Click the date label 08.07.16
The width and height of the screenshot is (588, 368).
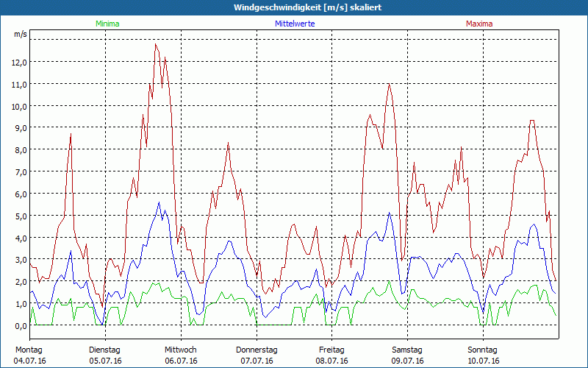tap(332, 361)
